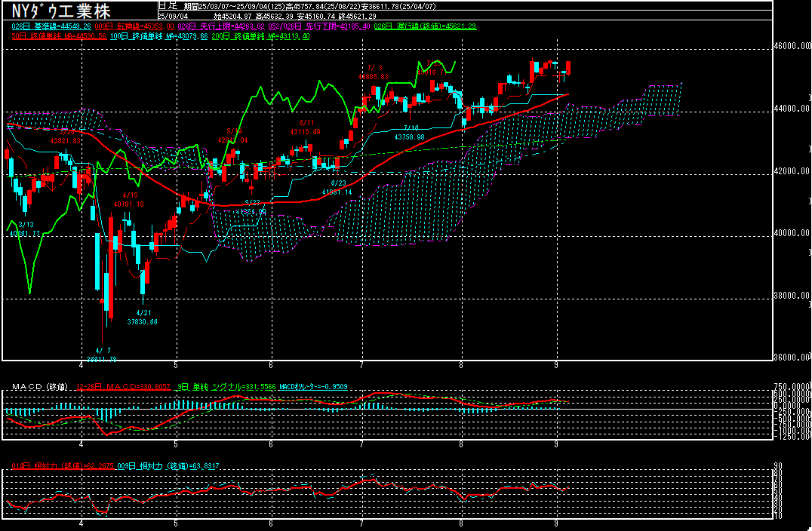Click the period text 期間25/03/07～25/09/04(125)

(235, 7)
